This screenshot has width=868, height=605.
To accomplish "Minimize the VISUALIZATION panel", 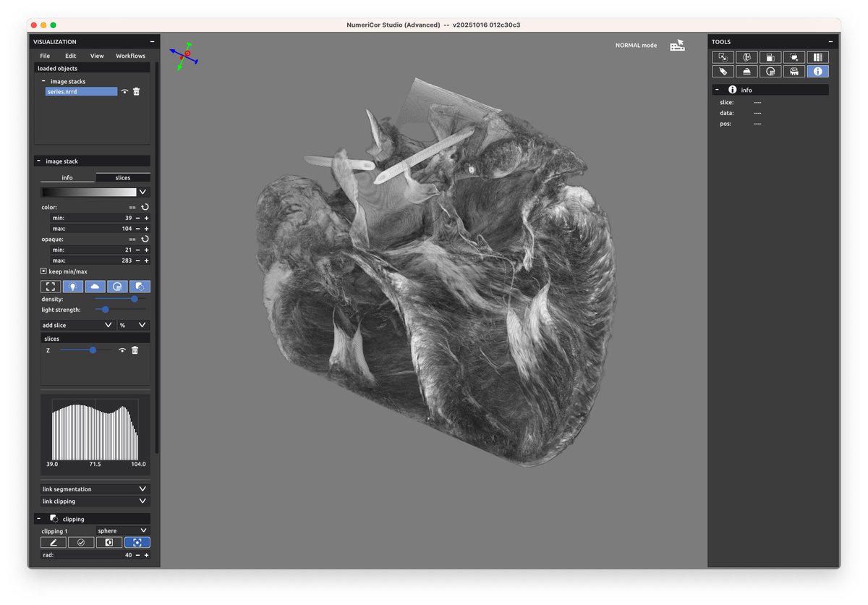I will 152,42.
